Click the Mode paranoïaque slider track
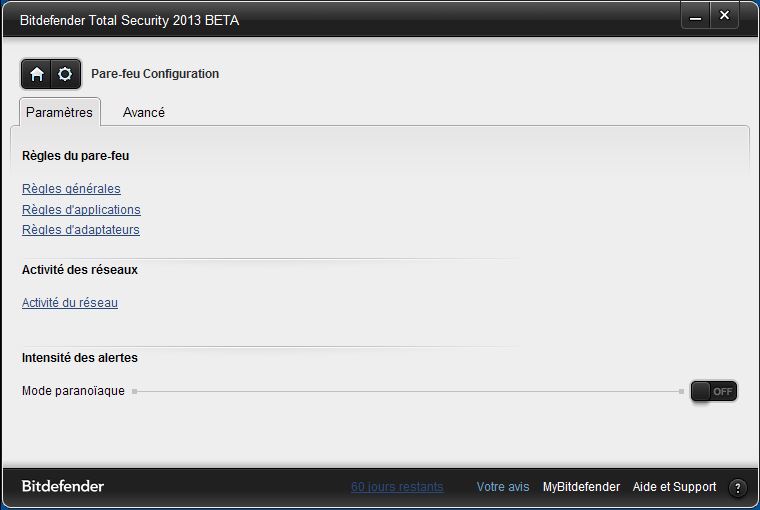This screenshot has width=760, height=510. pyautogui.click(x=408, y=391)
